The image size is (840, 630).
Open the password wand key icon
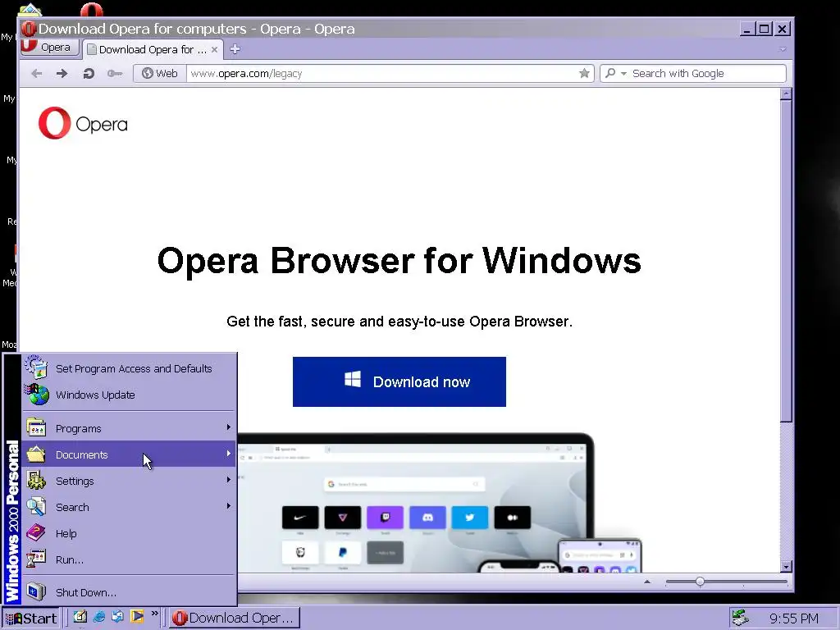115,73
